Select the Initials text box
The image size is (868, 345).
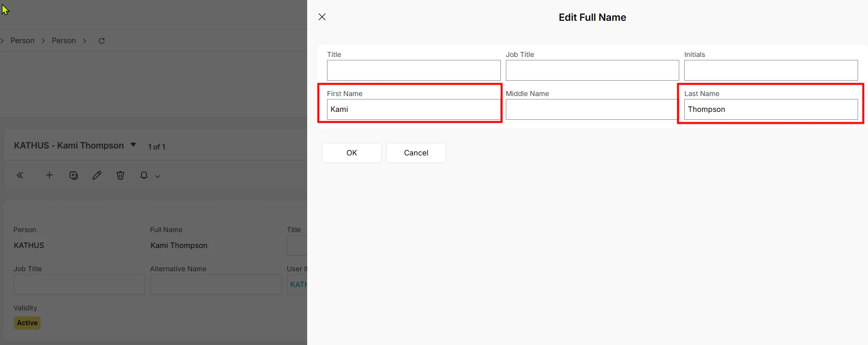coord(770,70)
